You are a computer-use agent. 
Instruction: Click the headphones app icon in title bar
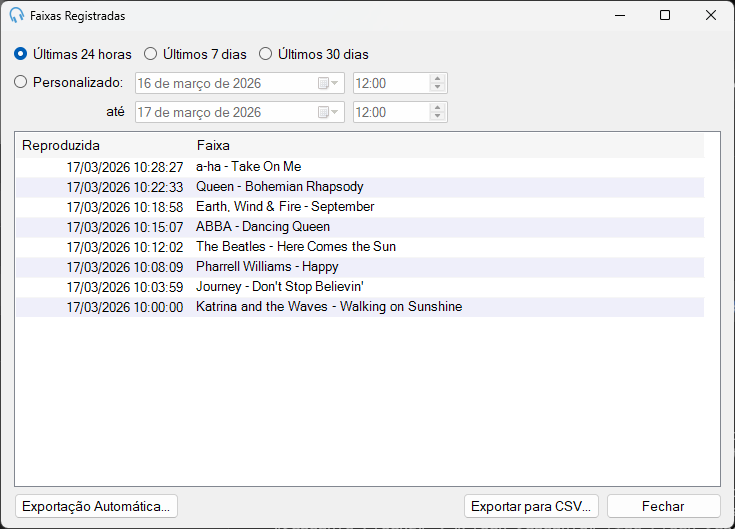pyautogui.click(x=16, y=15)
